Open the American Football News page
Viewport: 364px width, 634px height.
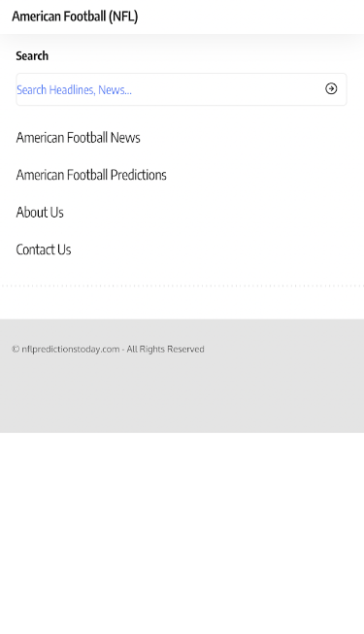[78, 138]
